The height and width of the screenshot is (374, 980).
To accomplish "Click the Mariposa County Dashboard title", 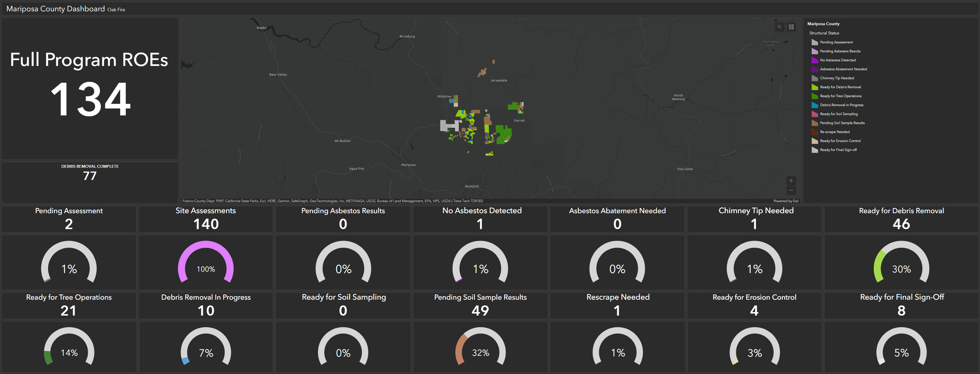I will click(56, 9).
